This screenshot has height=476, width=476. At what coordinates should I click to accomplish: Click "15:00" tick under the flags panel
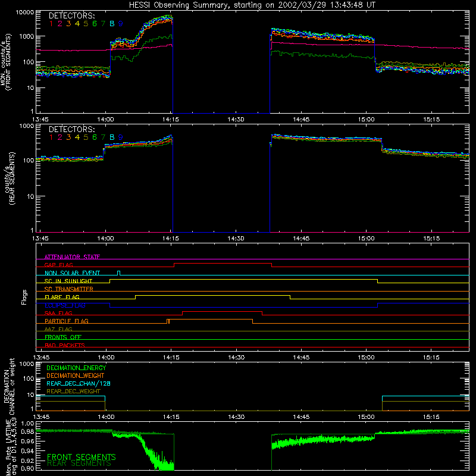[x=366, y=358]
